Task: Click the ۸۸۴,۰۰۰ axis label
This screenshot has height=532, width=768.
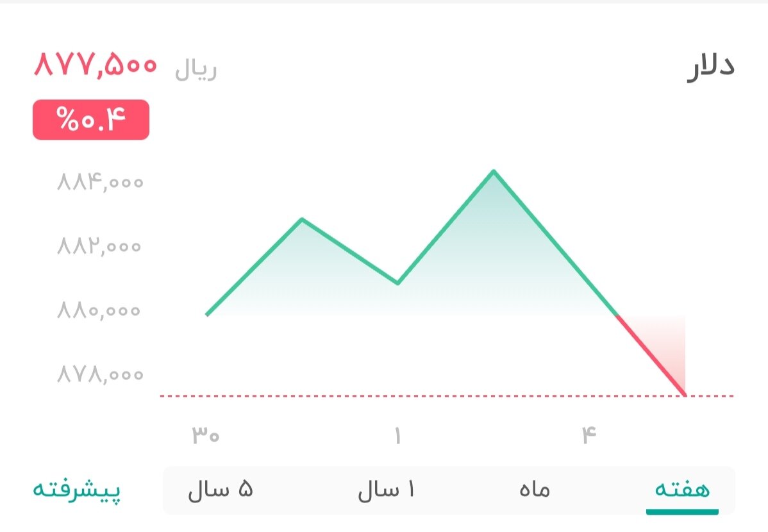Action: coord(98,181)
